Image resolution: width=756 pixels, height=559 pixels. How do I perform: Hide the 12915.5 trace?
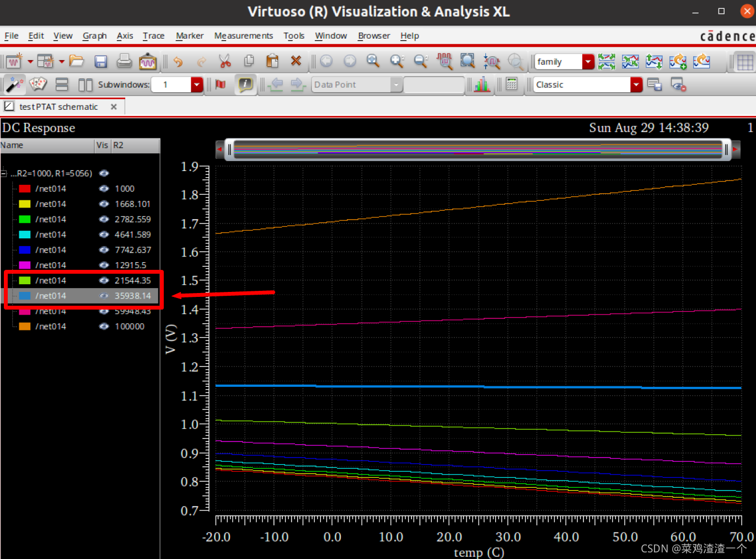104,265
